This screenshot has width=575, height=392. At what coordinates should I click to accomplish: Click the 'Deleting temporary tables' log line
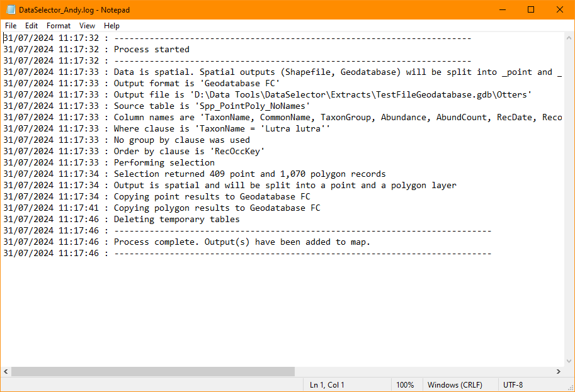(x=122, y=220)
